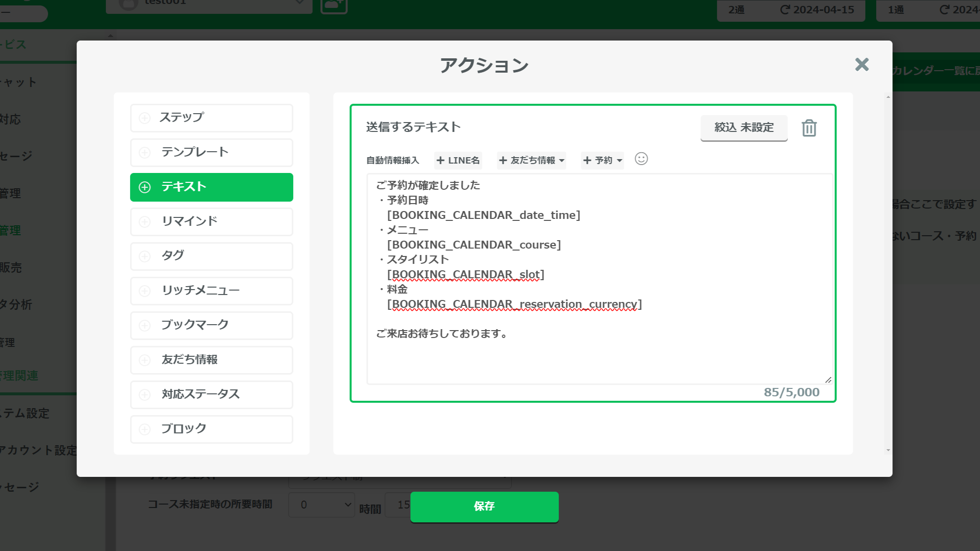Click [BOOKING_CALENDAR_reservation_currency] placeholder text
The image size is (980, 551).
coord(514,304)
